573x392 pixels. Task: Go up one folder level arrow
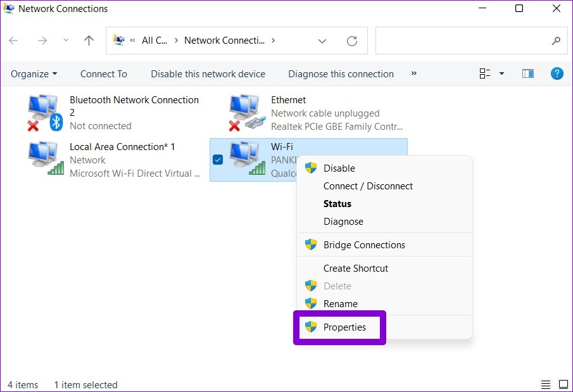(x=89, y=41)
